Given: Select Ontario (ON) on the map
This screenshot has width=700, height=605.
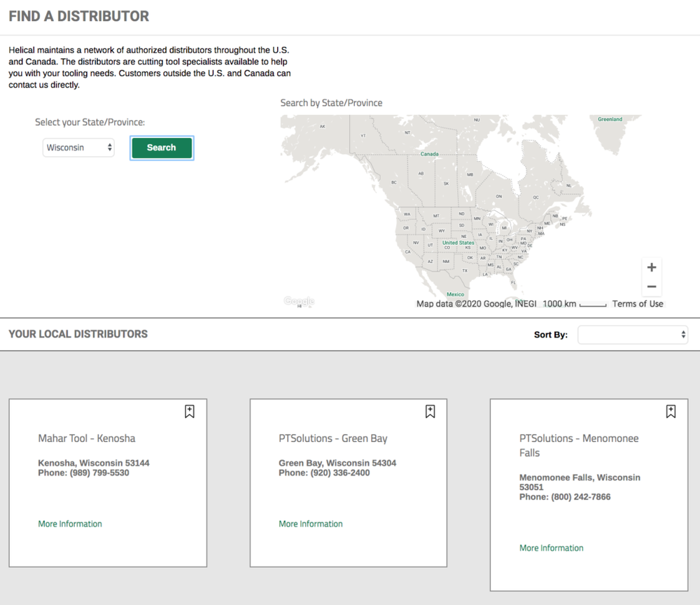Looking at the screenshot, I should click(x=498, y=197).
